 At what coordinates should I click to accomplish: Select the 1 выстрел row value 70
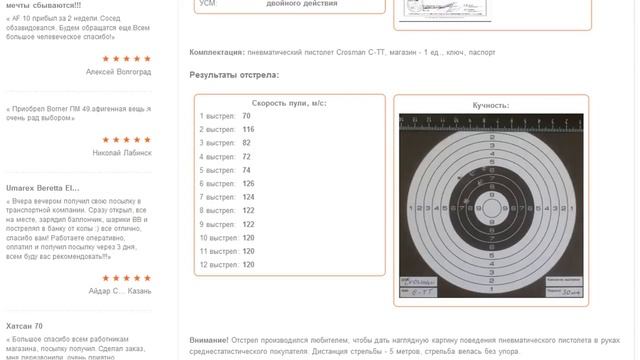pyautogui.click(x=246, y=116)
